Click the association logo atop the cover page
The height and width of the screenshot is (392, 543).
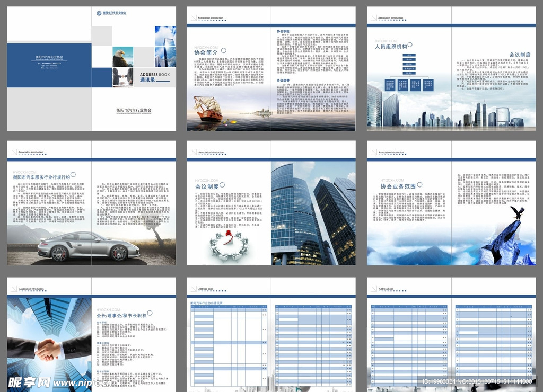[111, 13]
